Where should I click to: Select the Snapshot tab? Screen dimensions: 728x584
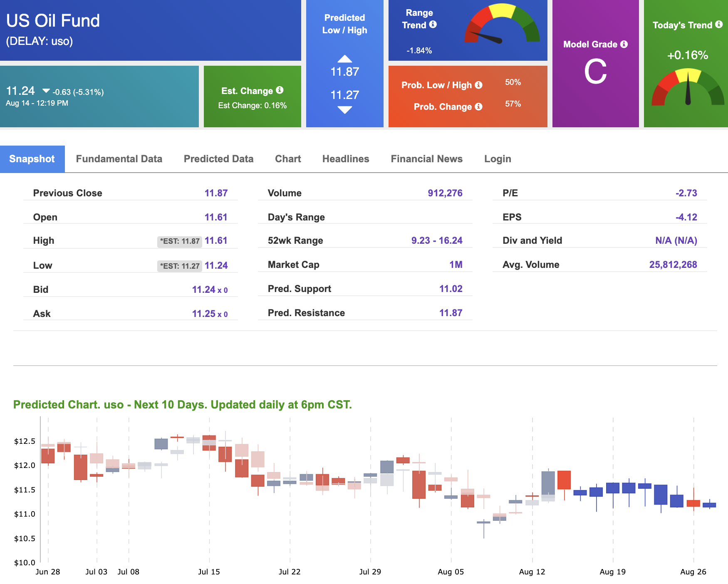[32, 159]
